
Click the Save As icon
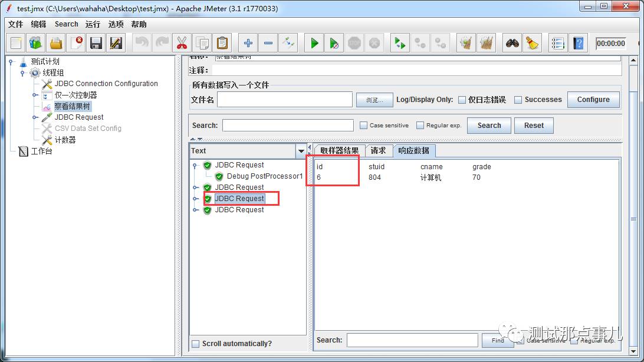click(116, 43)
